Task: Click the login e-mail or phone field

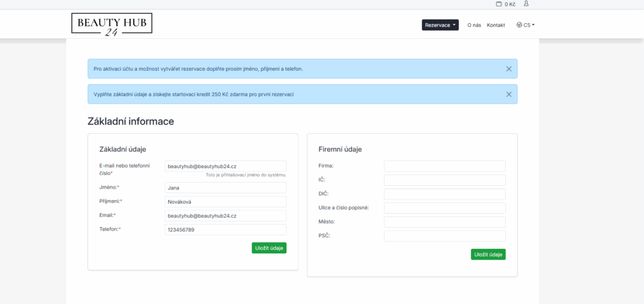Action: pos(225,166)
